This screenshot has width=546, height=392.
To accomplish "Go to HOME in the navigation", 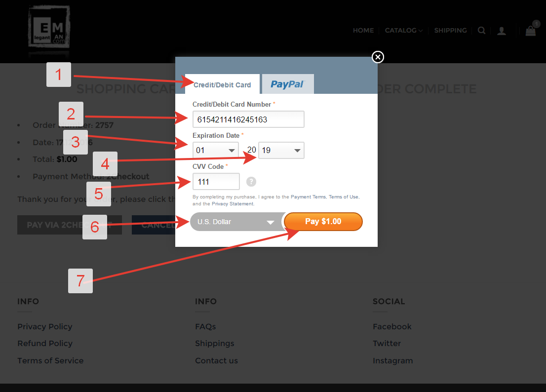I will [x=363, y=31].
